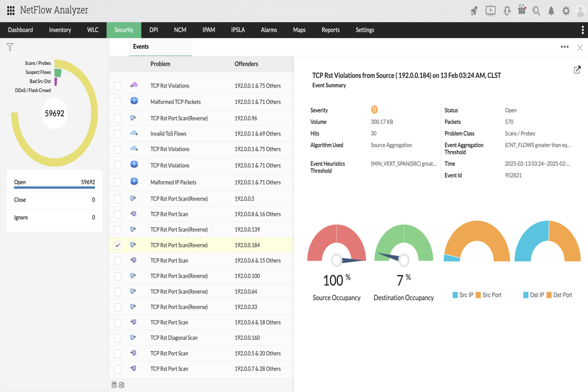Toggle the Src Port legend swatch

point(478,295)
